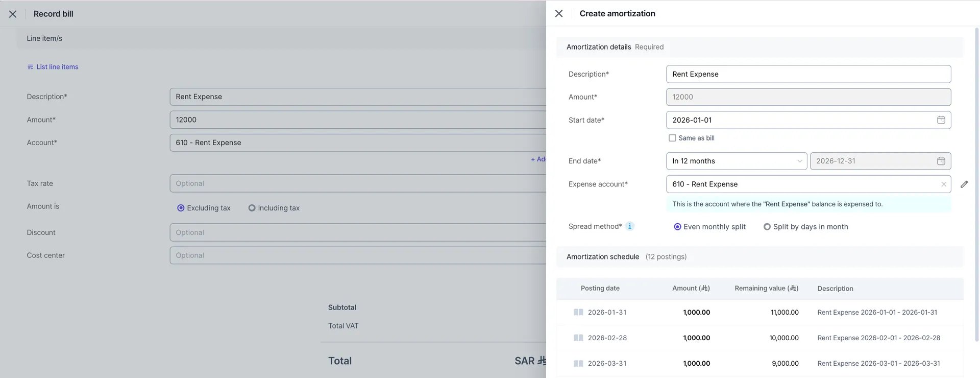Click the journal icon for 2026-01-31 posting
Viewport: 980px width, 378px height.
(578, 312)
